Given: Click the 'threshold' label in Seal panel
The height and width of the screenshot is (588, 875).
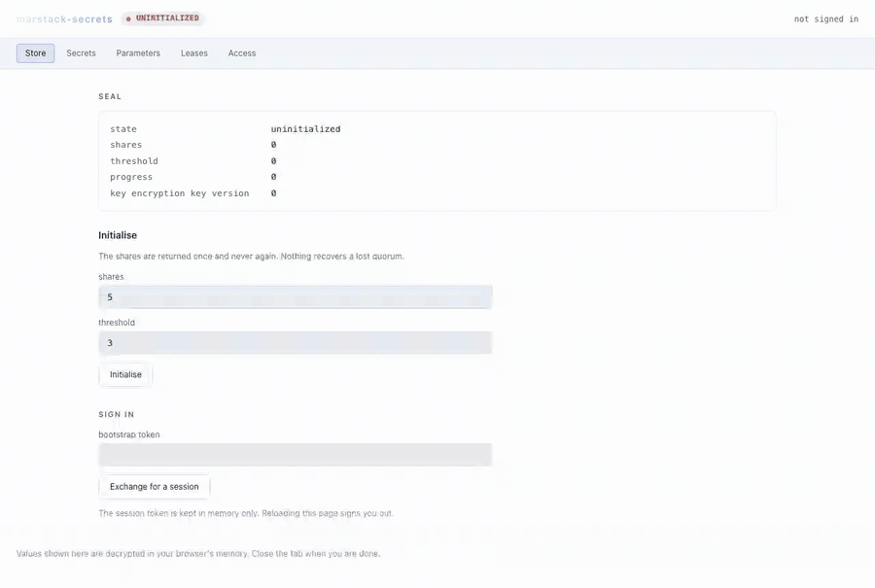Looking at the screenshot, I should click(134, 160).
